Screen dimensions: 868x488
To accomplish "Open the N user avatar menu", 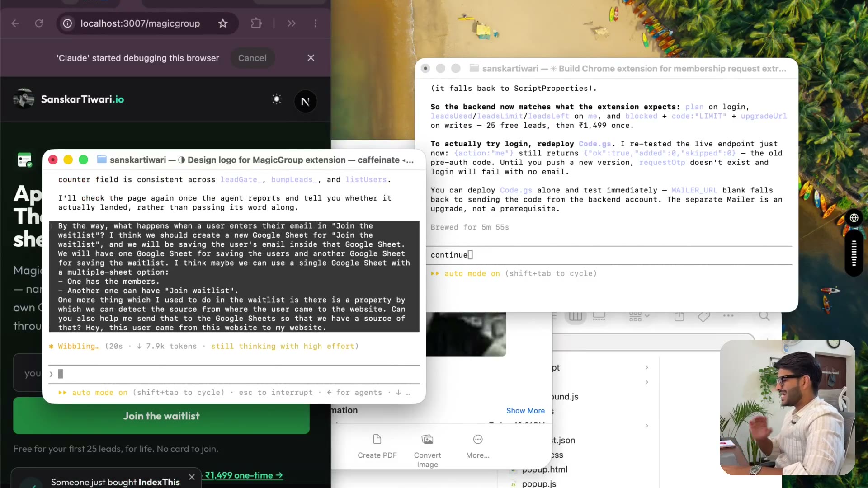I will [306, 102].
